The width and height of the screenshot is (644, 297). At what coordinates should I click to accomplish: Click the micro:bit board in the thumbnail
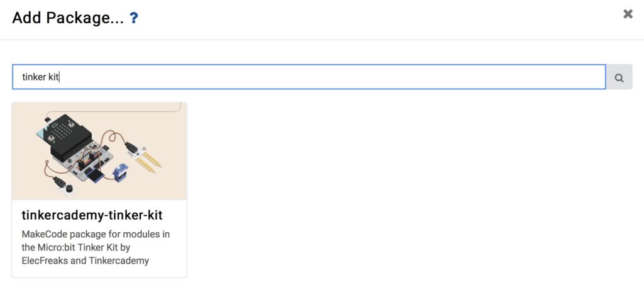65,135
